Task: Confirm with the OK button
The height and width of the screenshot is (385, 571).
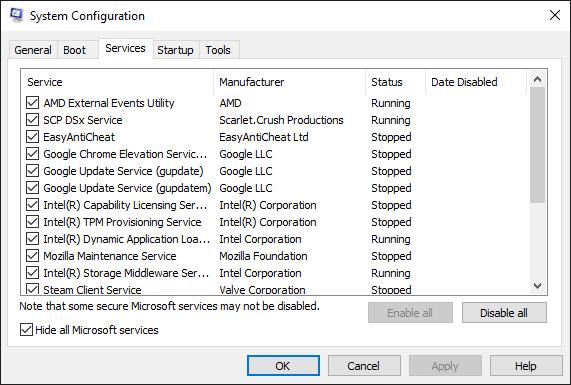Action: click(283, 366)
